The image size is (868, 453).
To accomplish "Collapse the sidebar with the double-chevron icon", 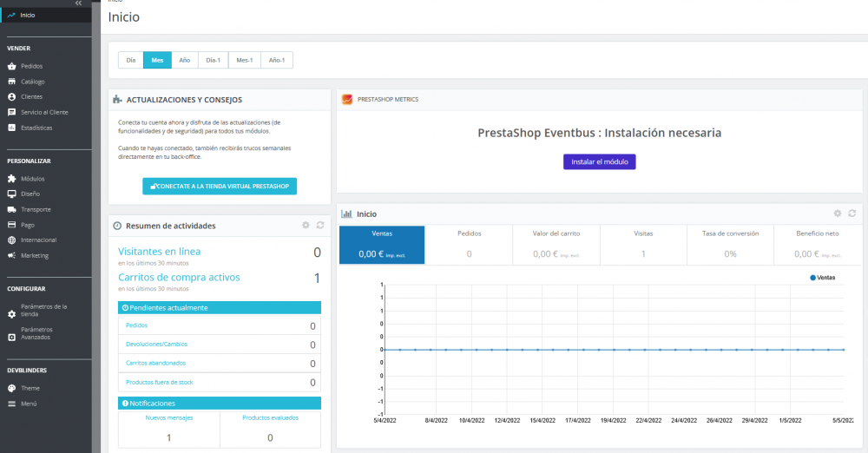I will 79,3.
